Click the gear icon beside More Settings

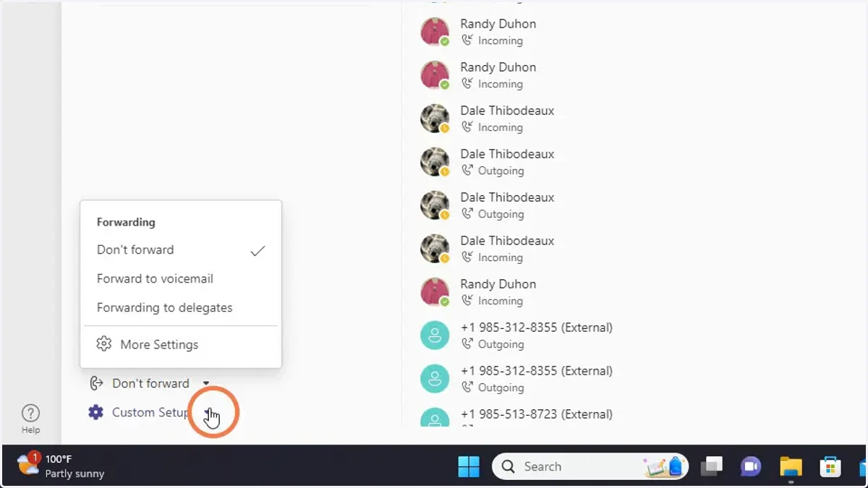(104, 344)
